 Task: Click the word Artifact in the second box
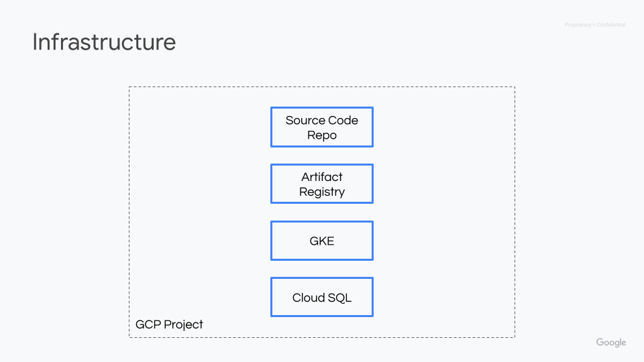tap(322, 177)
